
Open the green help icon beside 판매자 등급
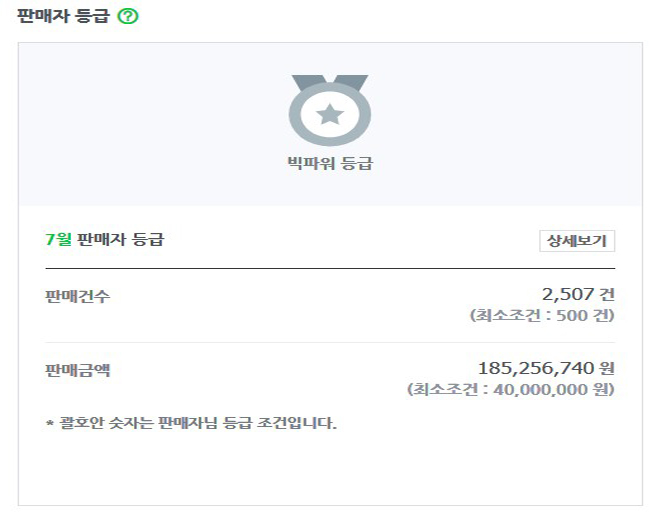click(x=128, y=16)
